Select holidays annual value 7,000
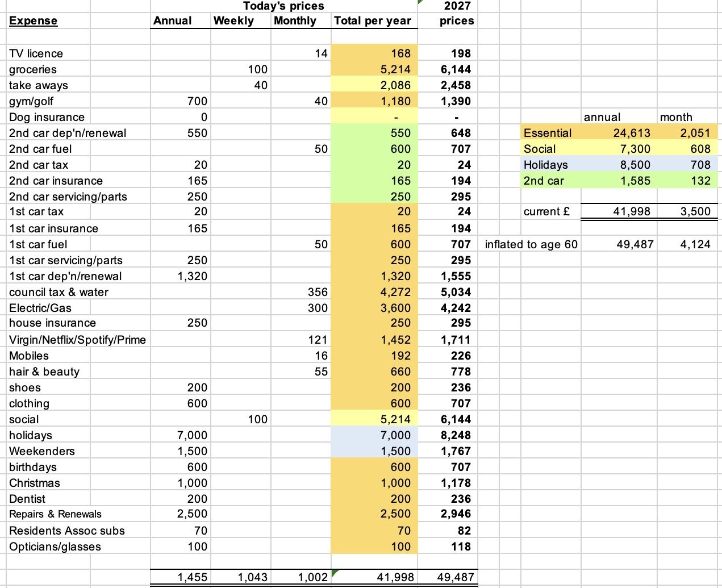Screen dimensions: 722x588 point(192,435)
